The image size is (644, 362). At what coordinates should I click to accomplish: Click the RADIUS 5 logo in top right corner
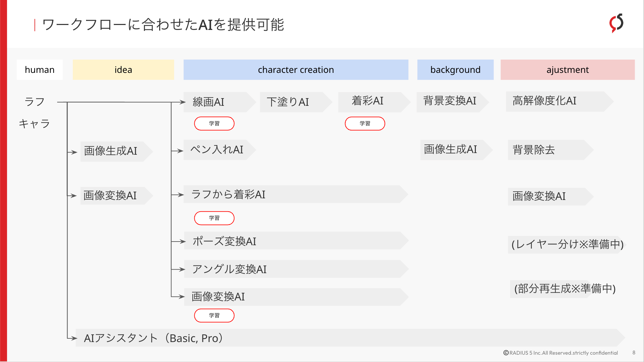click(616, 23)
